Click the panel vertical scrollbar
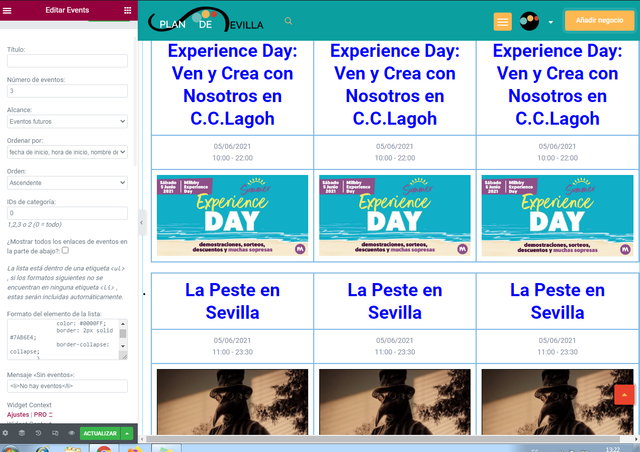Image resolution: width=640 pixels, height=452 pixels. coord(136,102)
